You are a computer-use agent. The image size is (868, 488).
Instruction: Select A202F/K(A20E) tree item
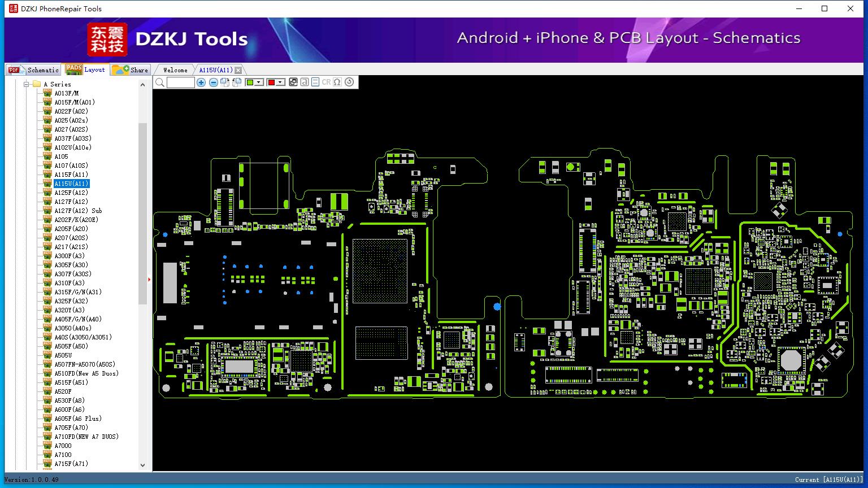pos(76,220)
